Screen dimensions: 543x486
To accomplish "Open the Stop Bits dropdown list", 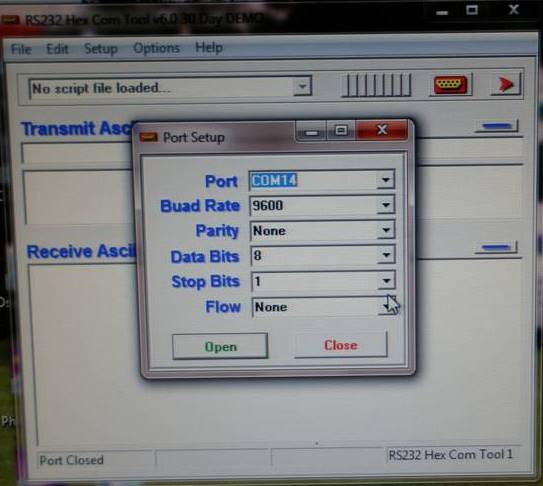I will [x=386, y=281].
